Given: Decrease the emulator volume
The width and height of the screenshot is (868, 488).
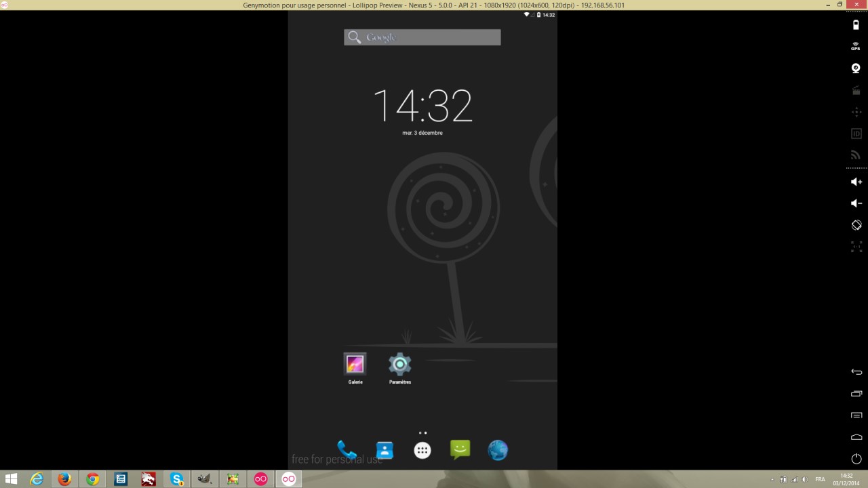Looking at the screenshot, I should [x=855, y=203].
